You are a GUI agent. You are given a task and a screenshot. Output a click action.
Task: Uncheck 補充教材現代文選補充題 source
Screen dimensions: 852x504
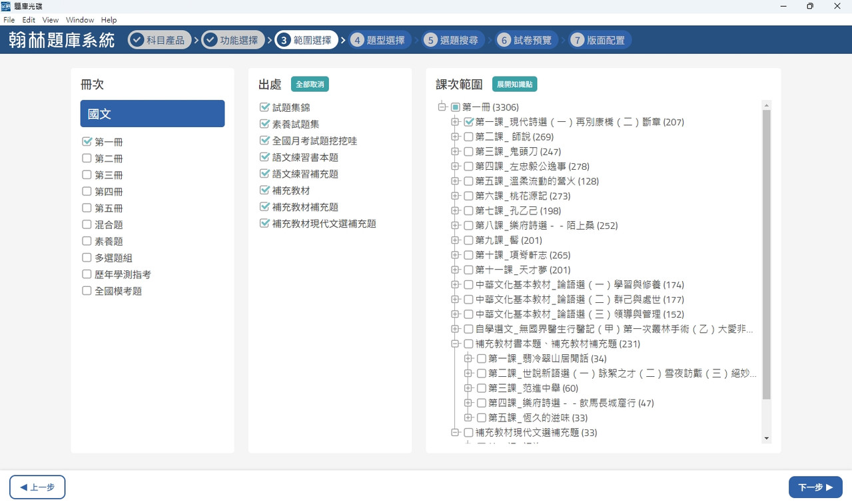264,224
